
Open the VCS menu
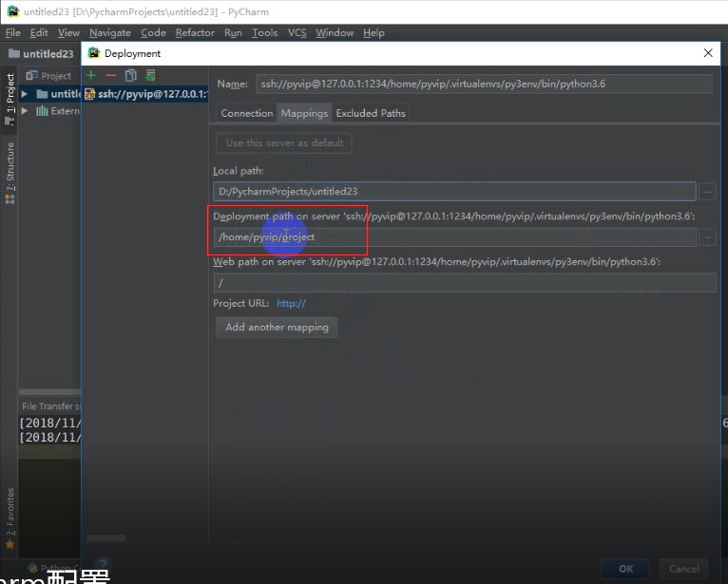pyautogui.click(x=297, y=32)
